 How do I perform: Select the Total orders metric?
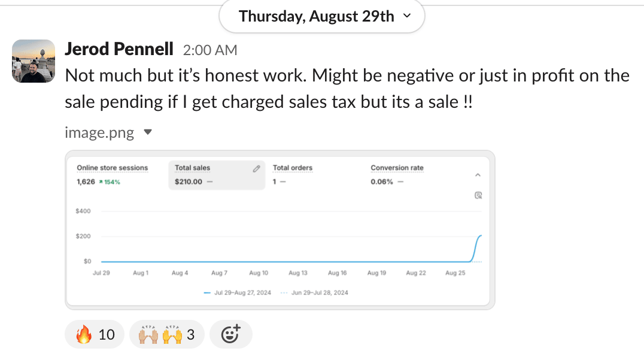[293, 168]
